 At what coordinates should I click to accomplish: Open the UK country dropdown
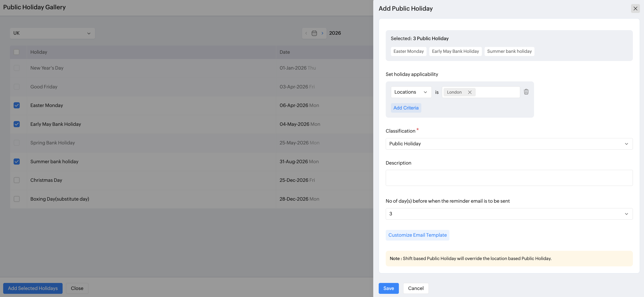[x=52, y=33]
